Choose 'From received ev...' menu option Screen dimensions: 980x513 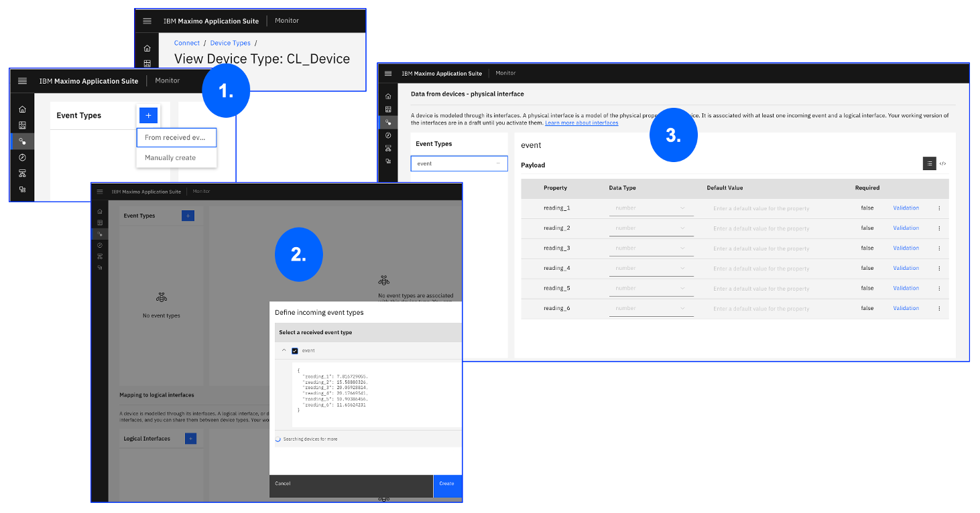click(176, 137)
